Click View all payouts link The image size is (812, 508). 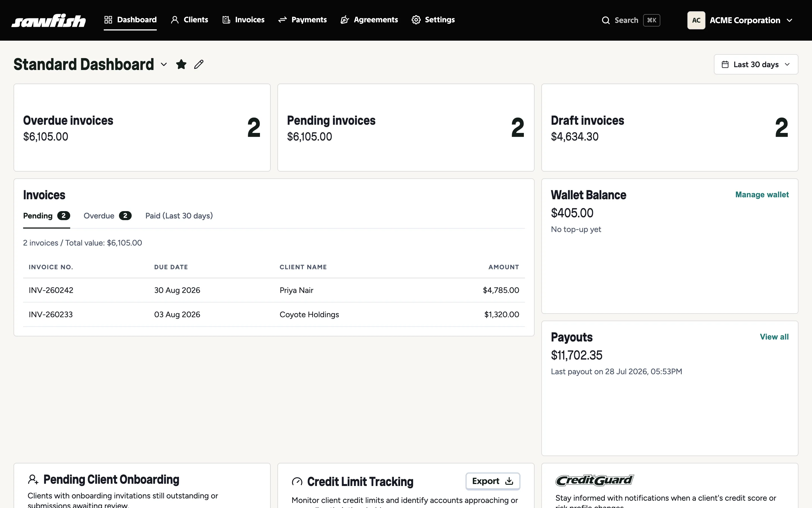[774, 337]
